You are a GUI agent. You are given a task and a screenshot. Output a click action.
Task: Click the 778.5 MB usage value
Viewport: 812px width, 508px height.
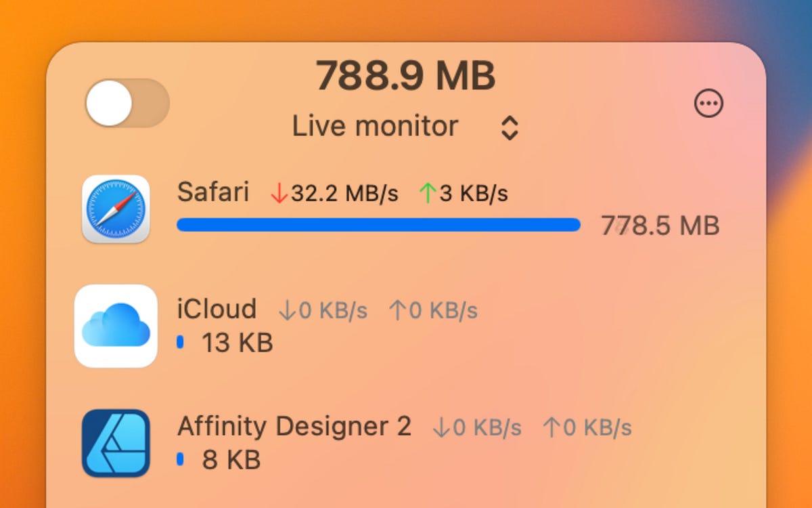pyautogui.click(x=660, y=225)
